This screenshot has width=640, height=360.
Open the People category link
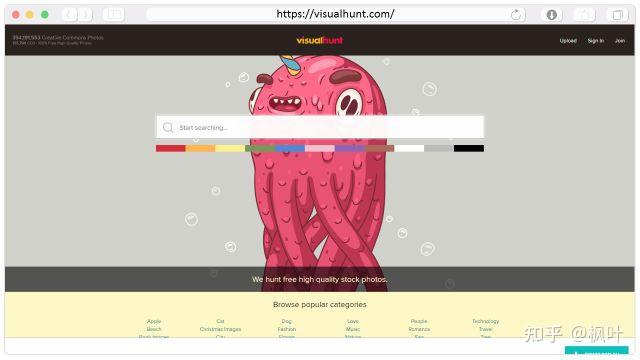pyautogui.click(x=419, y=321)
